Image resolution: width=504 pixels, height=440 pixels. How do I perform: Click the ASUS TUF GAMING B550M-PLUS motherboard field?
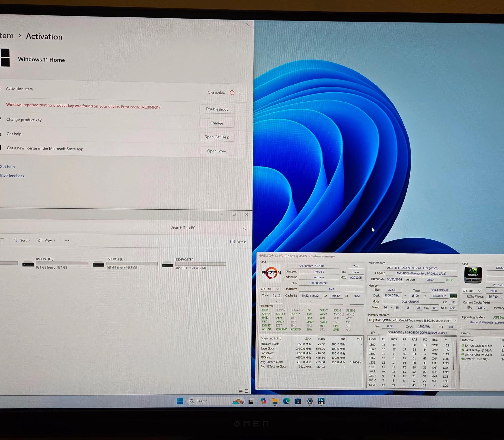[413, 268]
